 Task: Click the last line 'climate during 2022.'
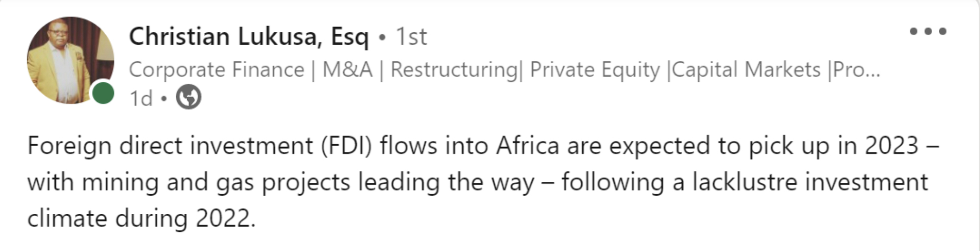click(x=141, y=219)
